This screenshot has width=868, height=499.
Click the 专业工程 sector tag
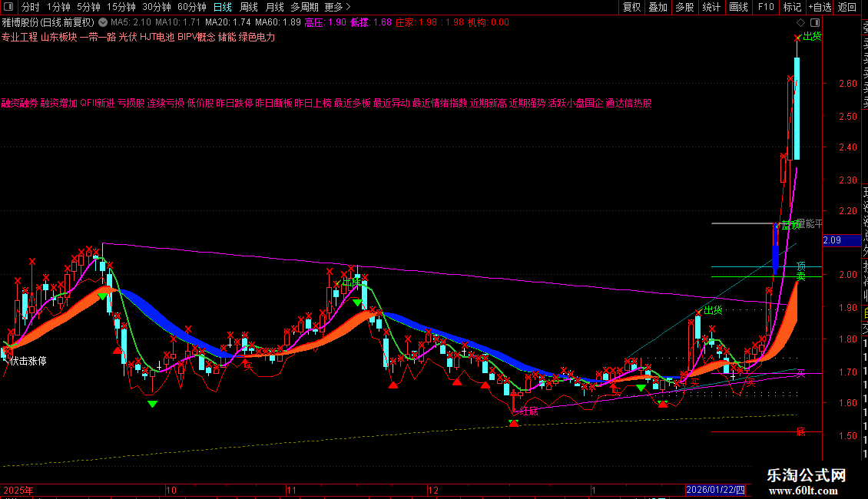(19, 37)
